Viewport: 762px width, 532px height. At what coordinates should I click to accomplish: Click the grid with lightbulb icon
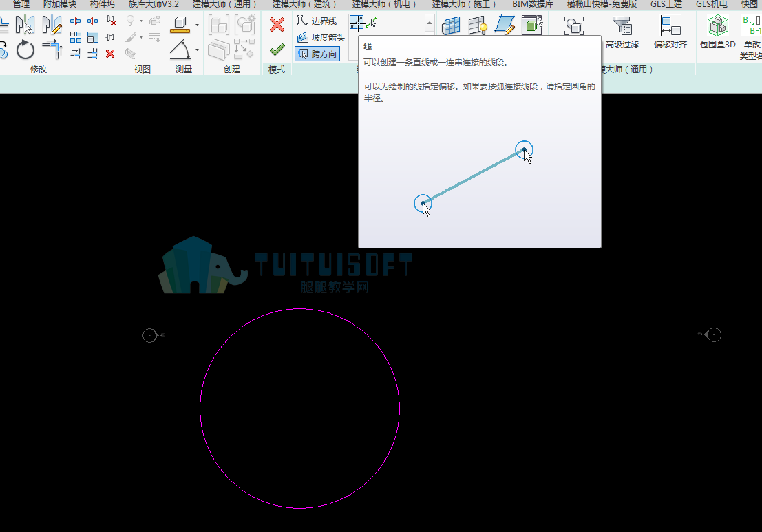478,25
